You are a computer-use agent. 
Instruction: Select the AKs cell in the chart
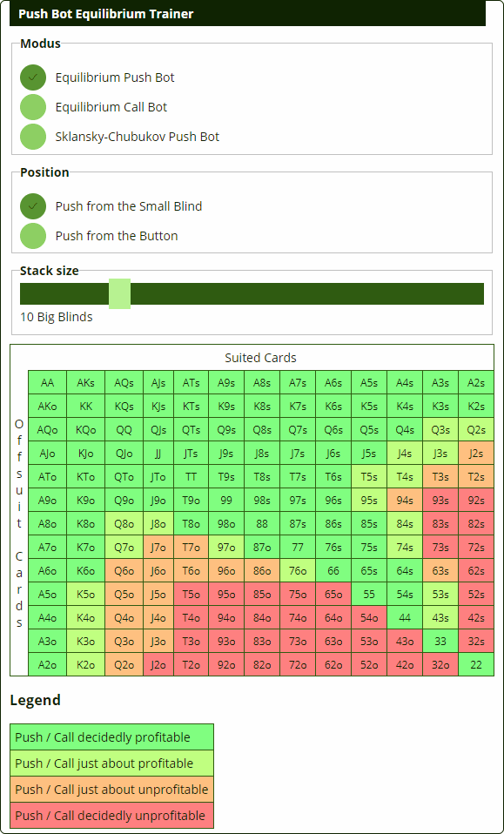[85, 382]
